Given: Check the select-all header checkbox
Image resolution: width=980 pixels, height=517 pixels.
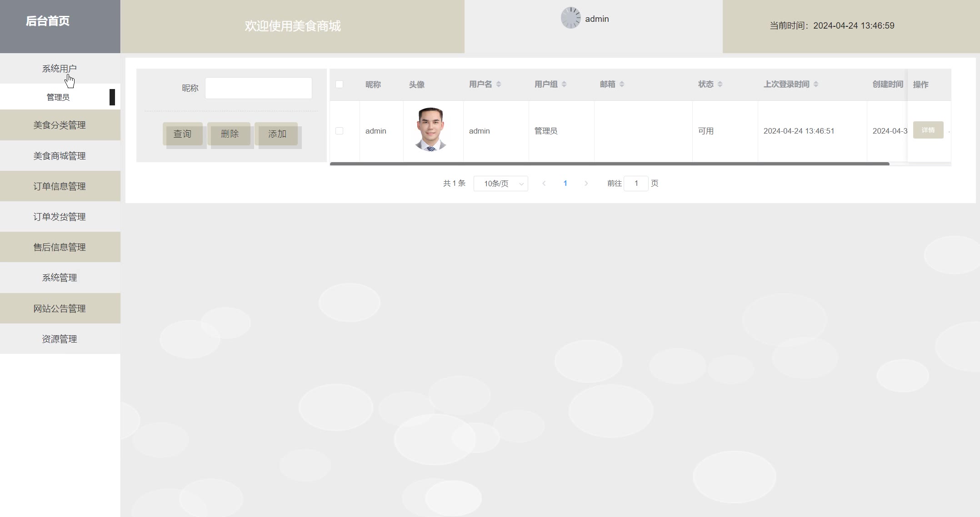Looking at the screenshot, I should 339,84.
